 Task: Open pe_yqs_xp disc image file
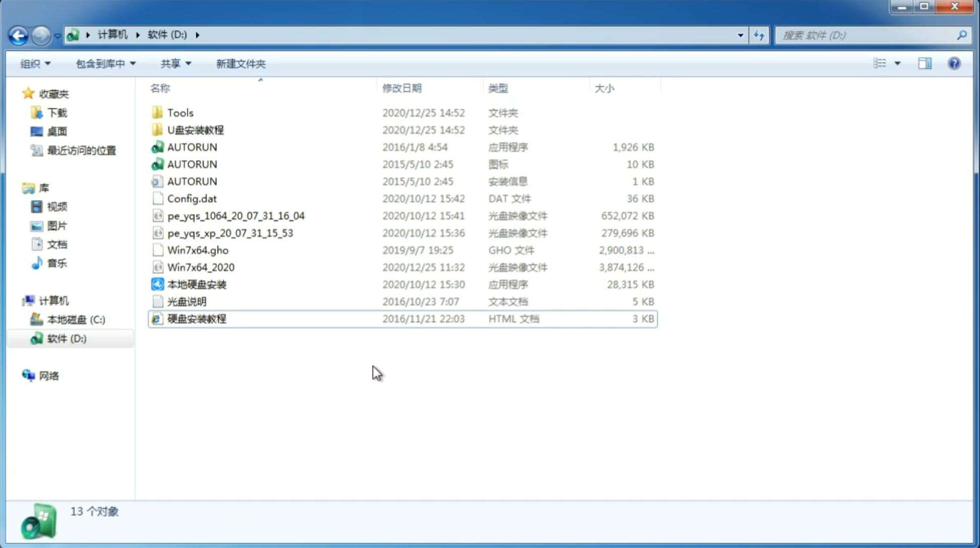(x=230, y=232)
